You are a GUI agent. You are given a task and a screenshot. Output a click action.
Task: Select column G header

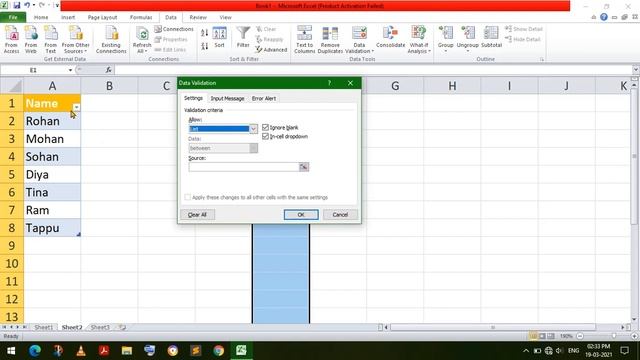click(x=395, y=86)
